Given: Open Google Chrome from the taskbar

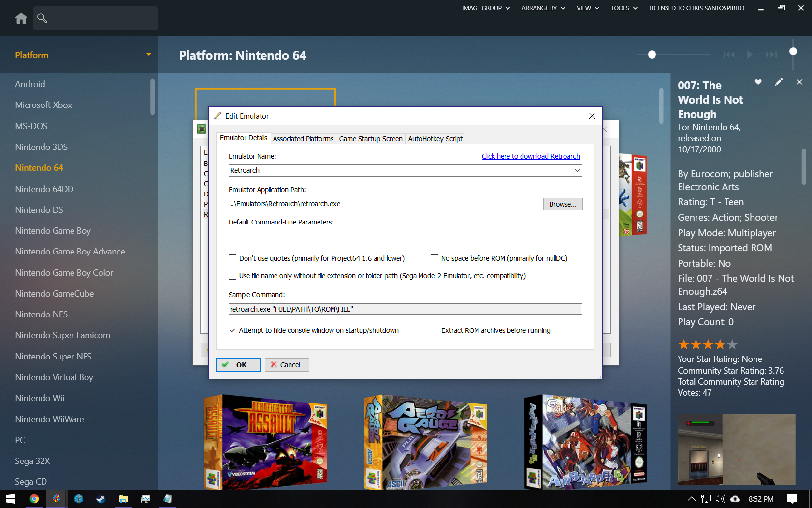Looking at the screenshot, I should [34, 499].
